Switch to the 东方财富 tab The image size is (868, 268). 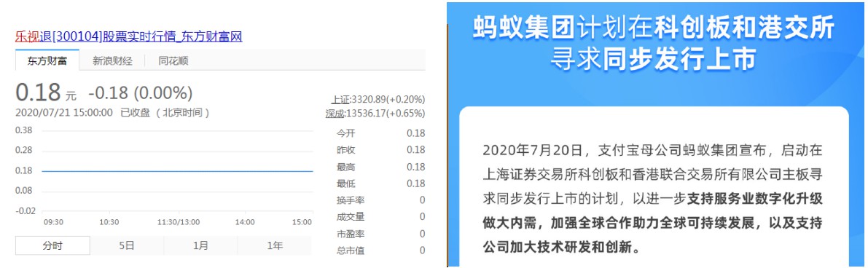[x=47, y=61]
